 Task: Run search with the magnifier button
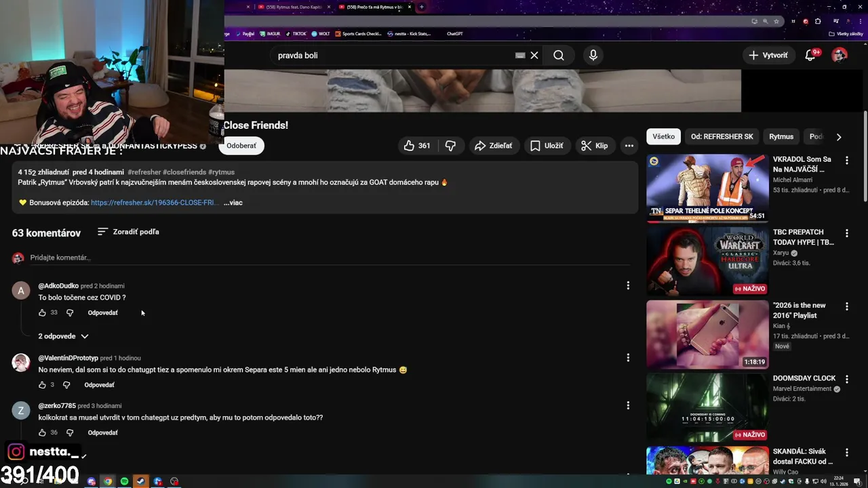(x=559, y=56)
